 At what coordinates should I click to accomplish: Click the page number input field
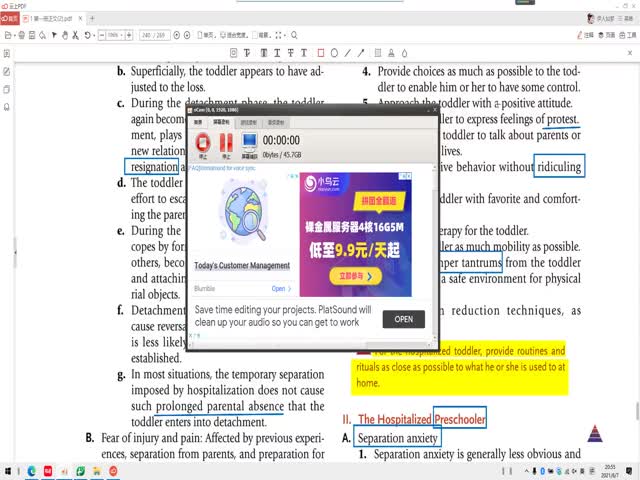[154, 35]
